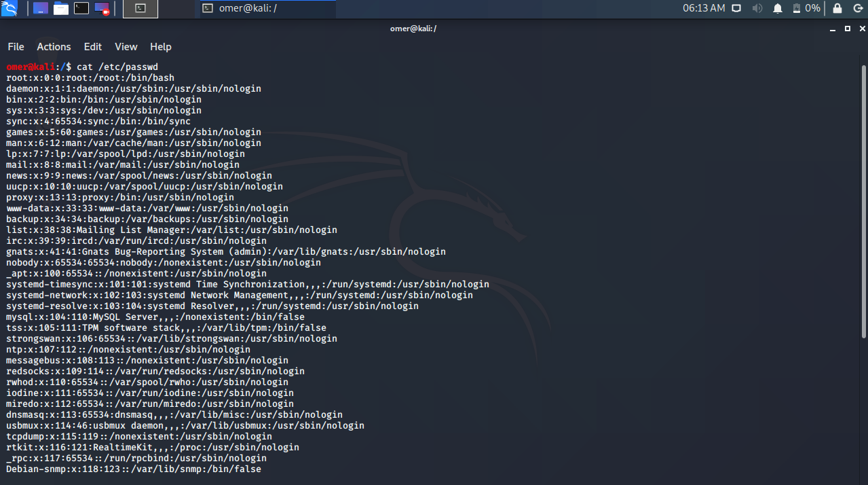Click the games:x:5:60 line
This screenshot has height=485, width=868.
(134, 132)
